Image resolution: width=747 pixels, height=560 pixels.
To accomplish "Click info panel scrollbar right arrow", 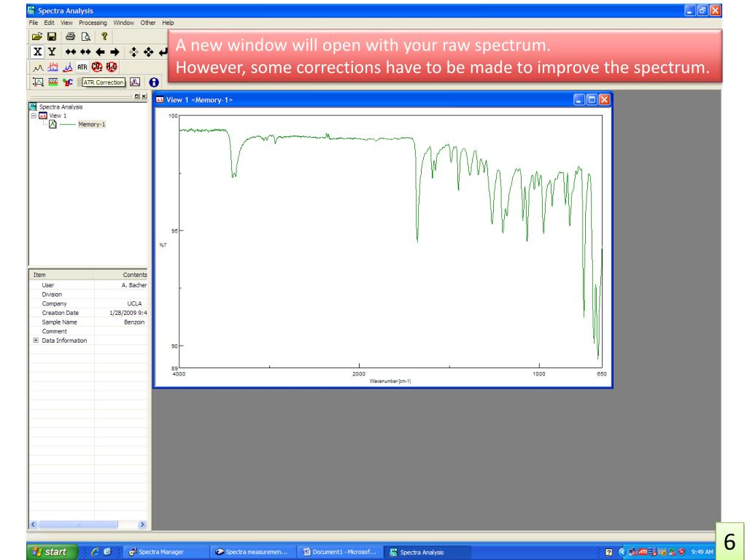I will coord(142,524).
